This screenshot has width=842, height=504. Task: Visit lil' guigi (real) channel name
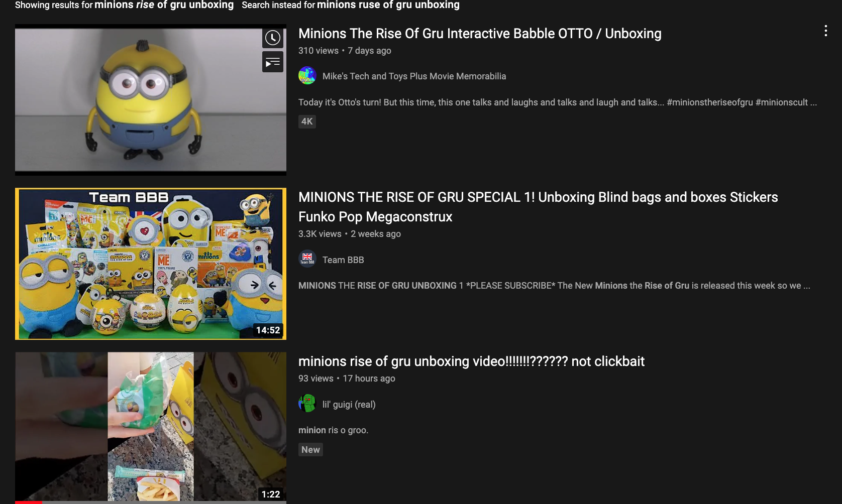tap(349, 405)
